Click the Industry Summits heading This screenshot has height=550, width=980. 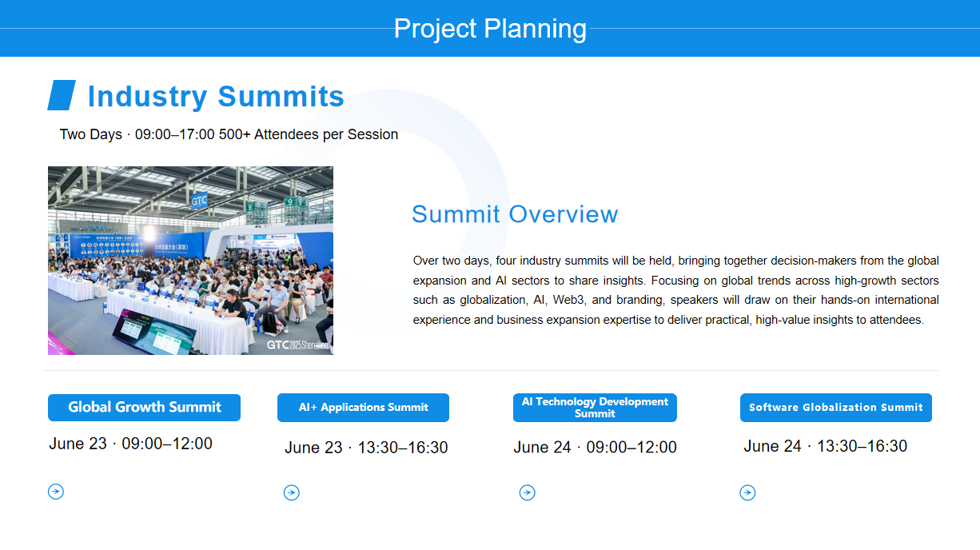point(216,96)
